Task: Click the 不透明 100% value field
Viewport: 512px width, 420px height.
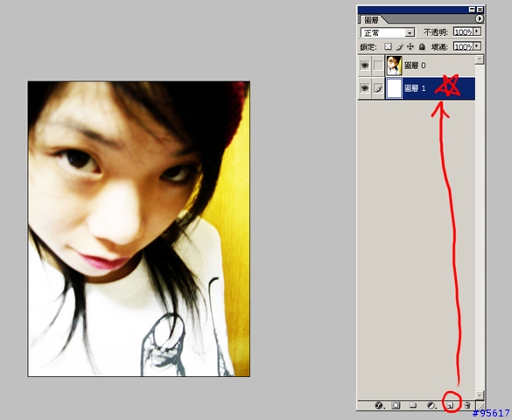Action: [x=463, y=31]
